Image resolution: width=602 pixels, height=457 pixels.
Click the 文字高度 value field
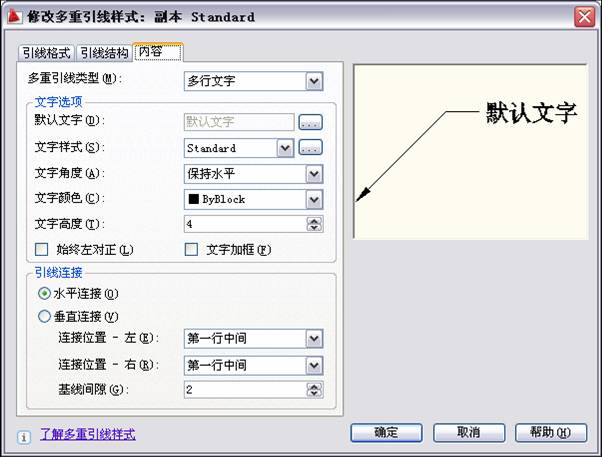pos(245,224)
